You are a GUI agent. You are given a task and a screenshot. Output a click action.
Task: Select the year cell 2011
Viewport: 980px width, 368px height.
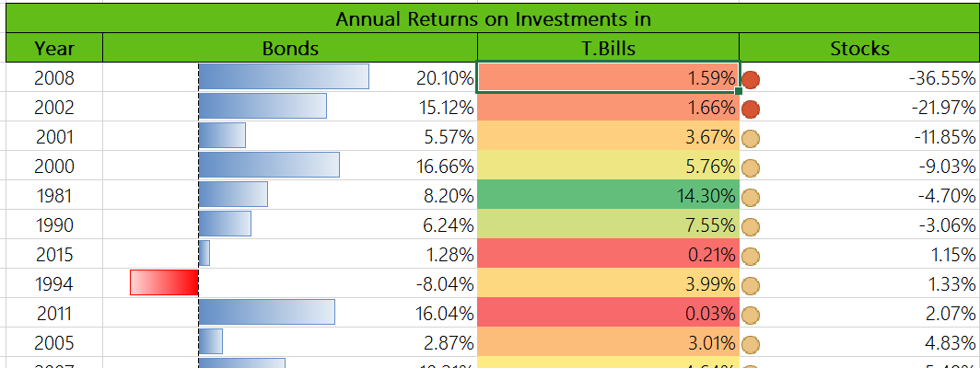pyautogui.click(x=53, y=314)
